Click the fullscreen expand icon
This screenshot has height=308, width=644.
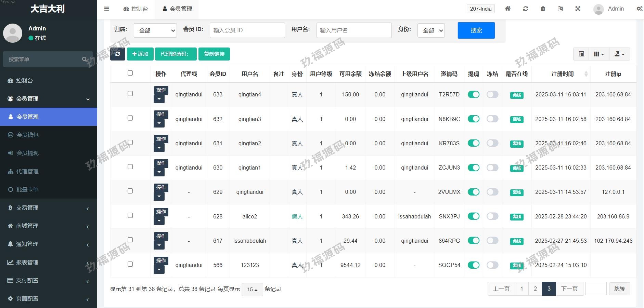pos(578,9)
